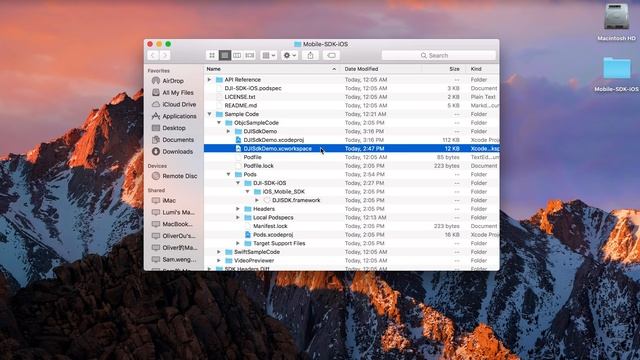Image resolution: width=640 pixels, height=360 pixels.
Task: Expand the Headers folder
Action: [x=238, y=209]
